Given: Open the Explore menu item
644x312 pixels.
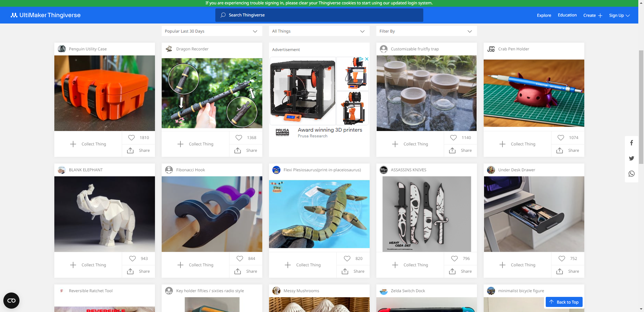Looking at the screenshot, I should point(544,15).
